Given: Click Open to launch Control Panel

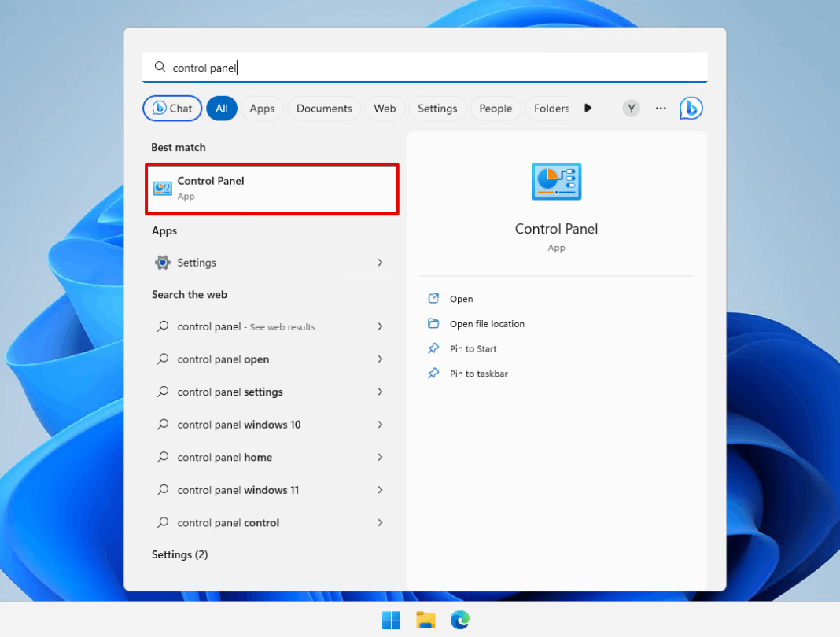Looking at the screenshot, I should point(460,299).
